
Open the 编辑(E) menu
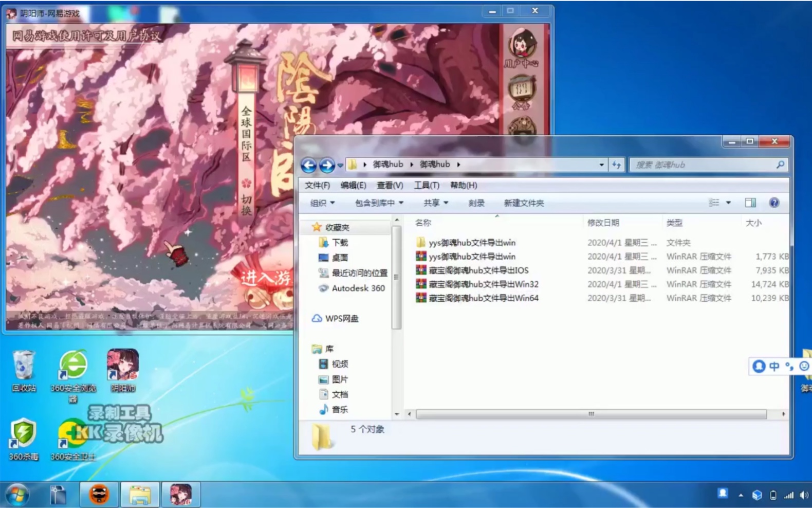[353, 185]
